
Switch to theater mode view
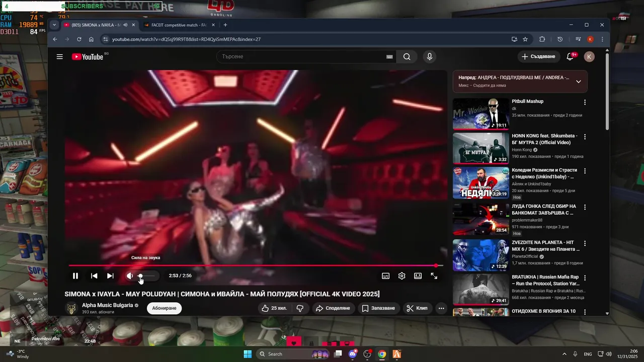pyautogui.click(x=418, y=276)
